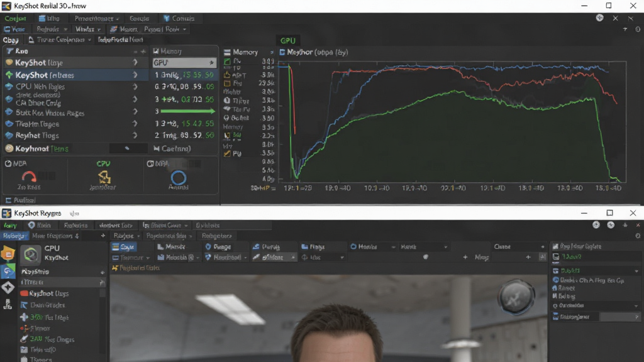Click the blue ring icon in top window panel
The width and height of the screenshot is (644, 362).
click(x=178, y=178)
